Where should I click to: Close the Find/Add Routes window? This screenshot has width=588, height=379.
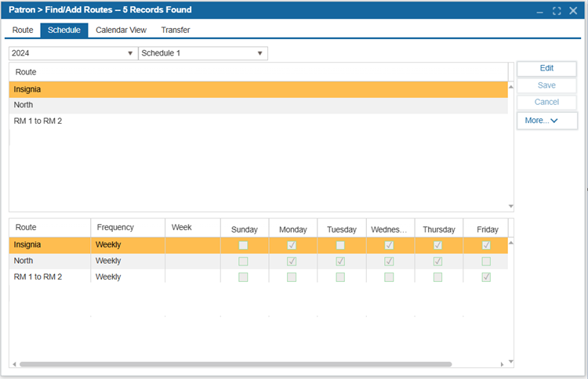pos(573,11)
